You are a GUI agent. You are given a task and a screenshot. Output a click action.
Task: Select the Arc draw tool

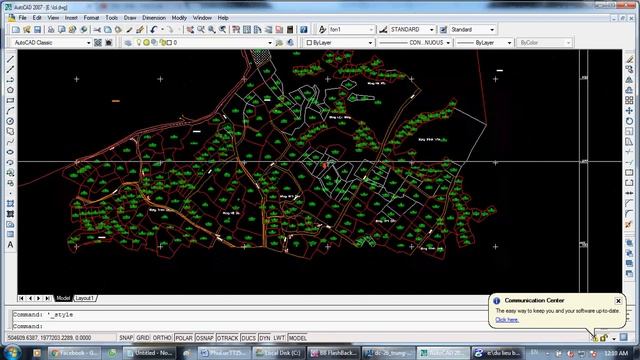11,111
